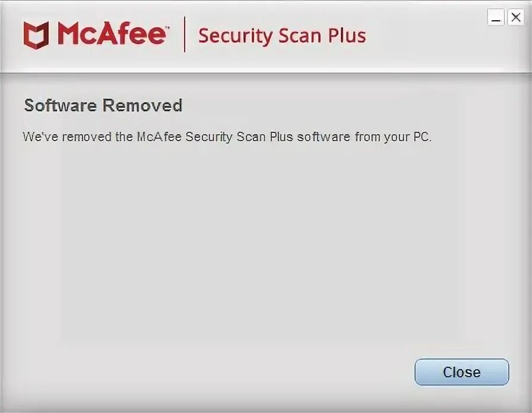
Task: Minimize the Security Scan Plus window
Action: (496, 17)
